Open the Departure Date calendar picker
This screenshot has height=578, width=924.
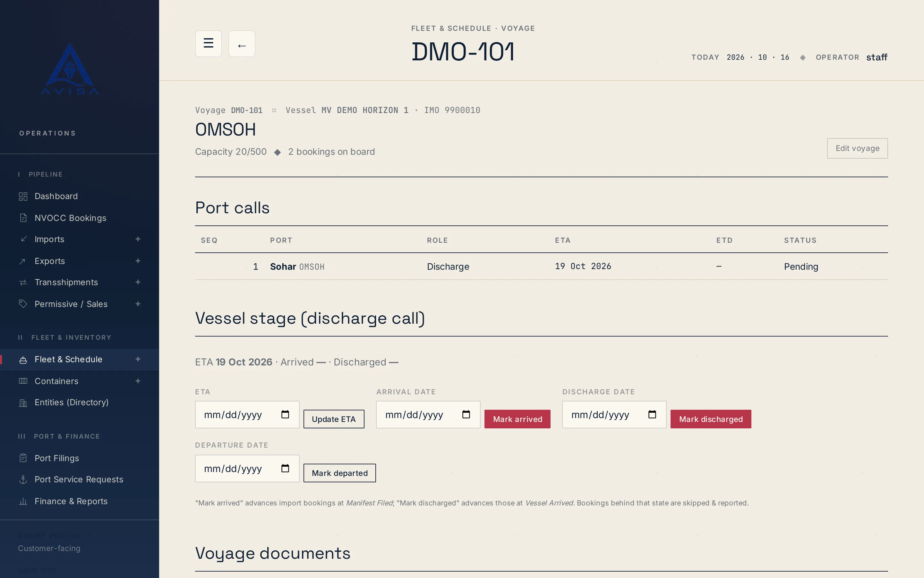(x=285, y=468)
